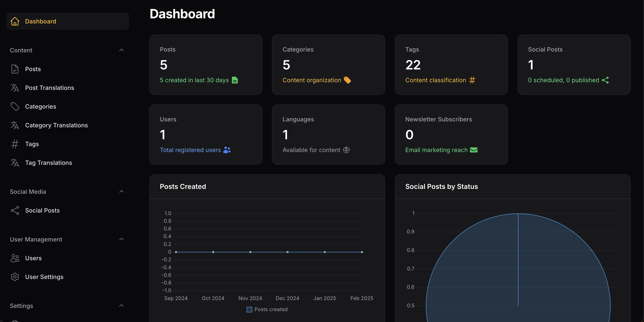This screenshot has height=322, width=644.
Task: Click the Users people icon in sidebar
Action: point(15,258)
